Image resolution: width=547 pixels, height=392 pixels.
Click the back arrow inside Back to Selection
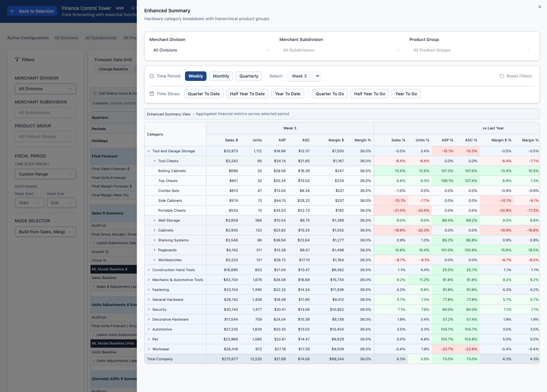click(x=13, y=11)
